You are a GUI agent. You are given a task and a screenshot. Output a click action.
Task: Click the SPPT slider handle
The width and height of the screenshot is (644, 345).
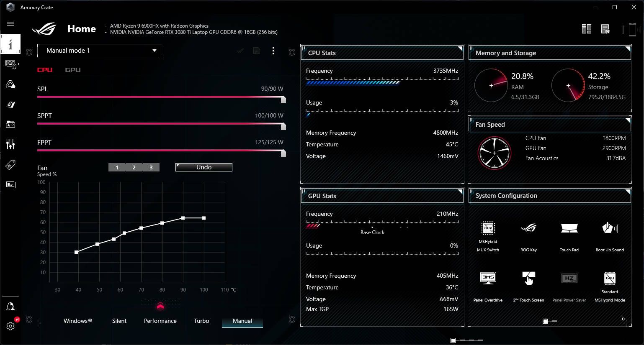click(x=283, y=126)
